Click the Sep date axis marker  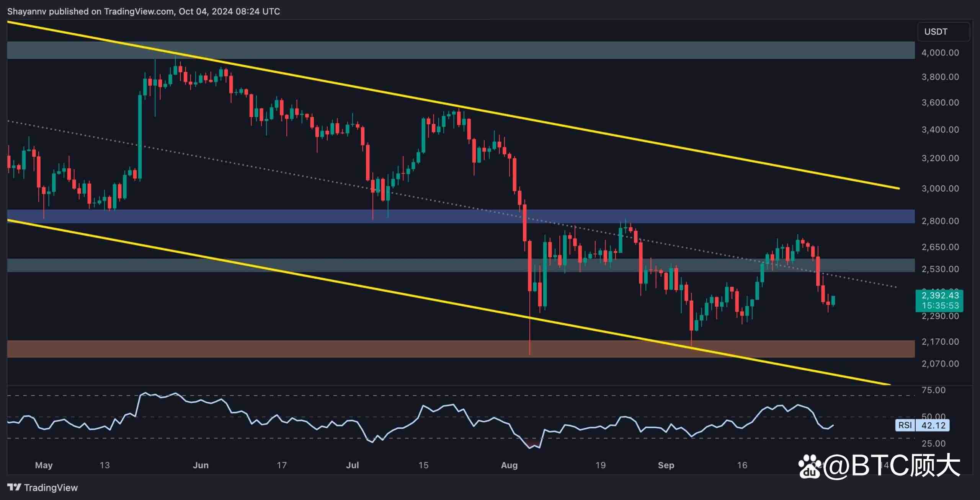click(x=666, y=465)
